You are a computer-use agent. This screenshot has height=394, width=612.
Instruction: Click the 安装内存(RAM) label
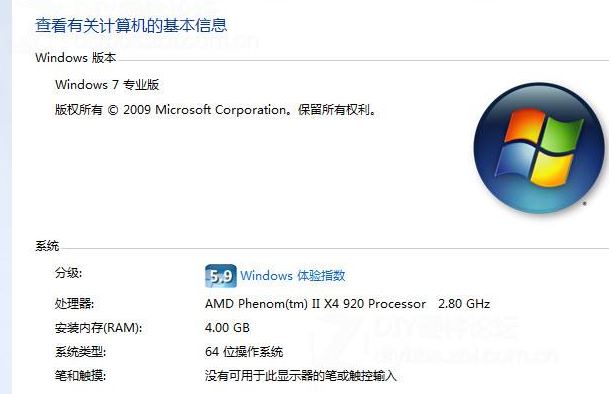click(98, 328)
